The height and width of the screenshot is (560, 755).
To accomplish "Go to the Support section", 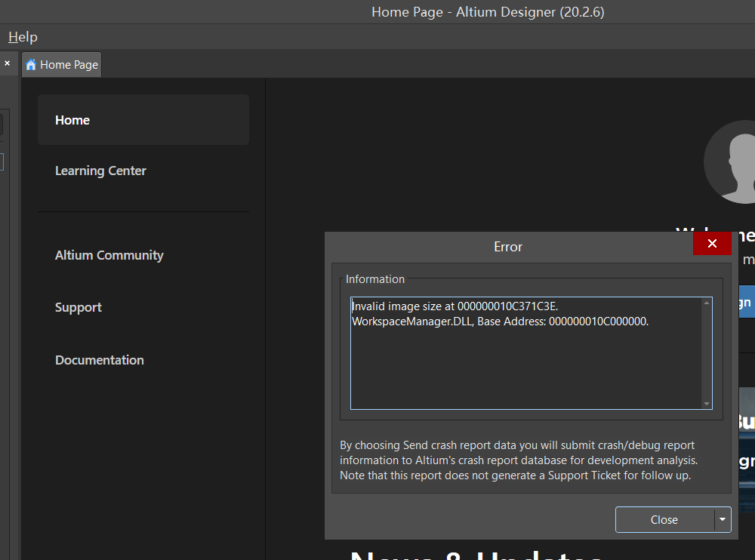I will click(x=78, y=307).
